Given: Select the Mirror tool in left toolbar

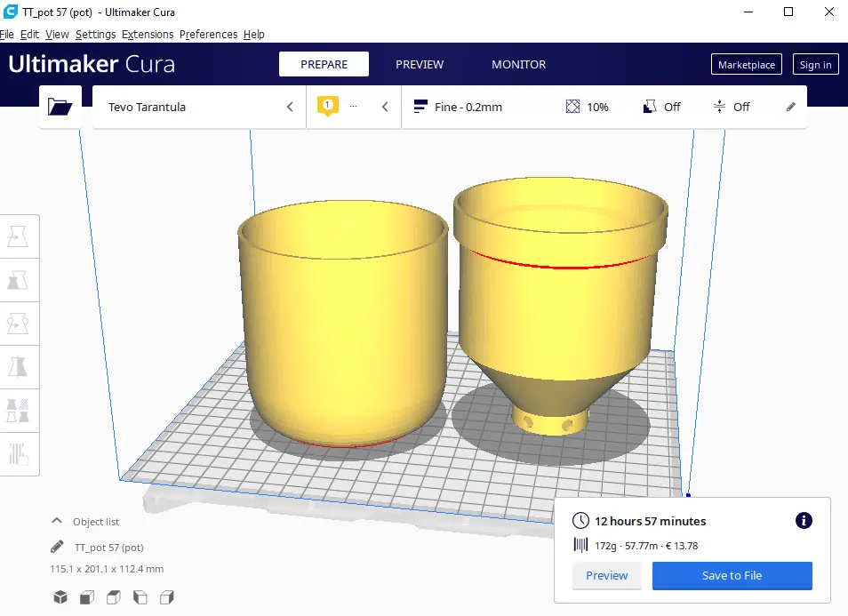Looking at the screenshot, I should pyautogui.click(x=18, y=366).
